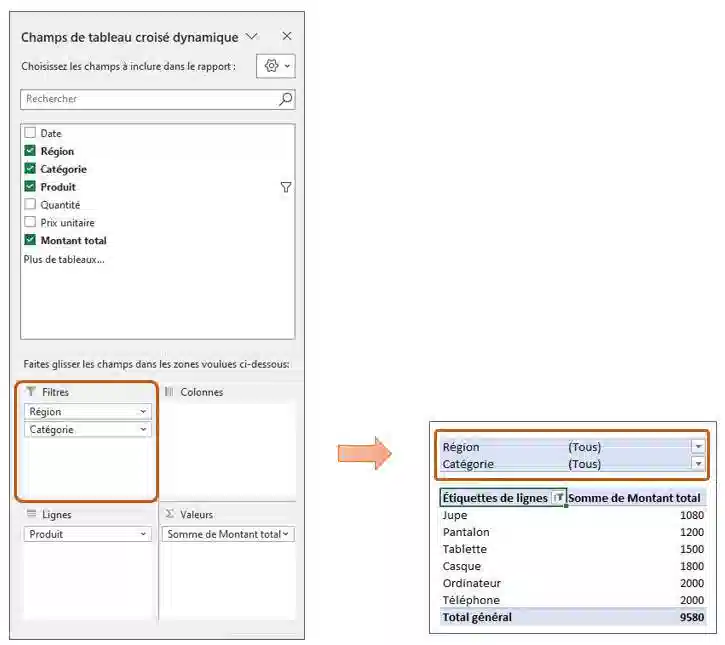Close the pivot table fields pane
Viewport: 725px width, 645px height.
tap(286, 37)
